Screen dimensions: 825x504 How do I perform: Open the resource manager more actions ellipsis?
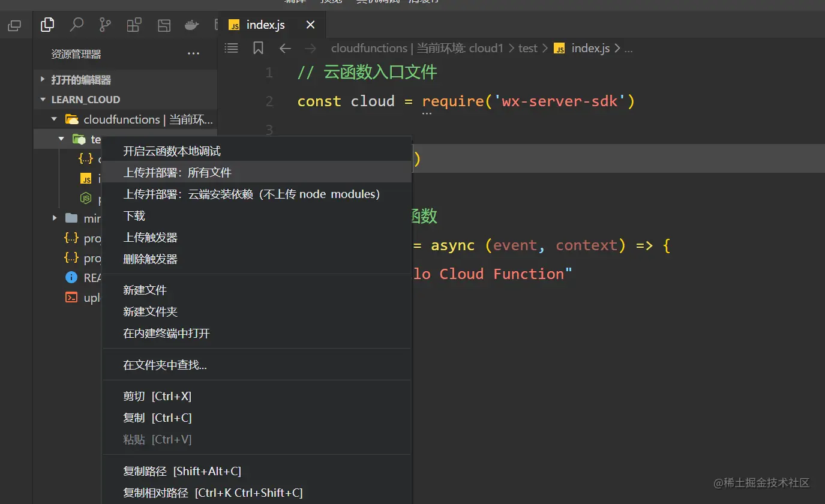(x=193, y=53)
